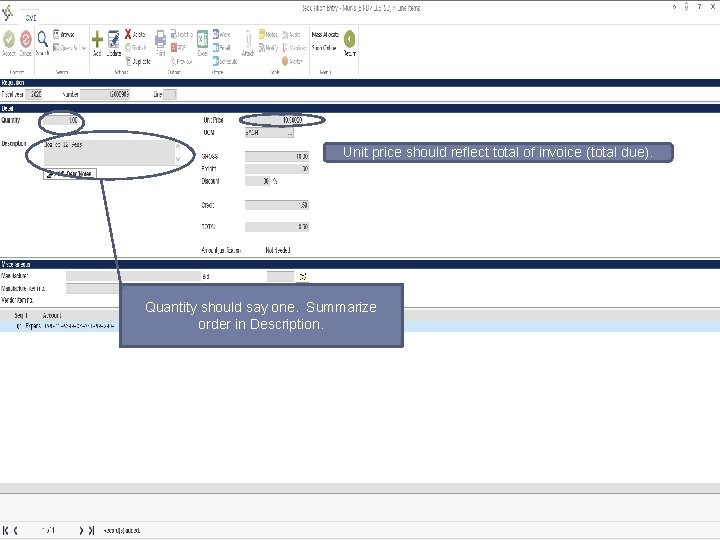Click the PDF output icon
This screenshot has height=540, width=720.
[x=174, y=47]
